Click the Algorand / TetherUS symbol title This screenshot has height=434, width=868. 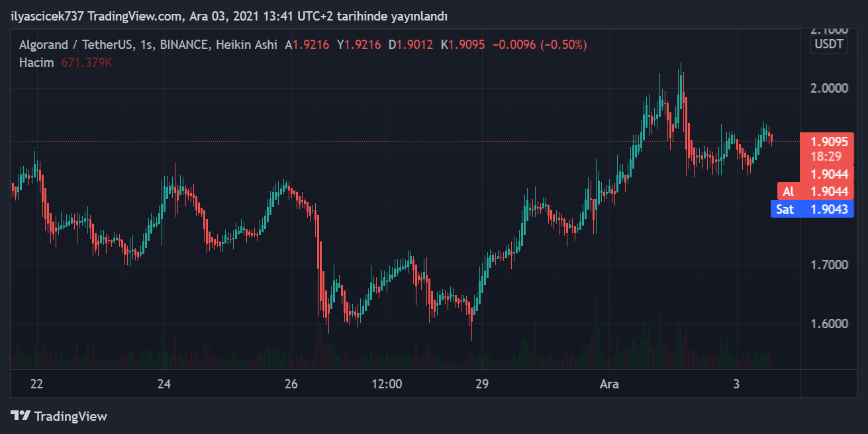click(x=75, y=45)
